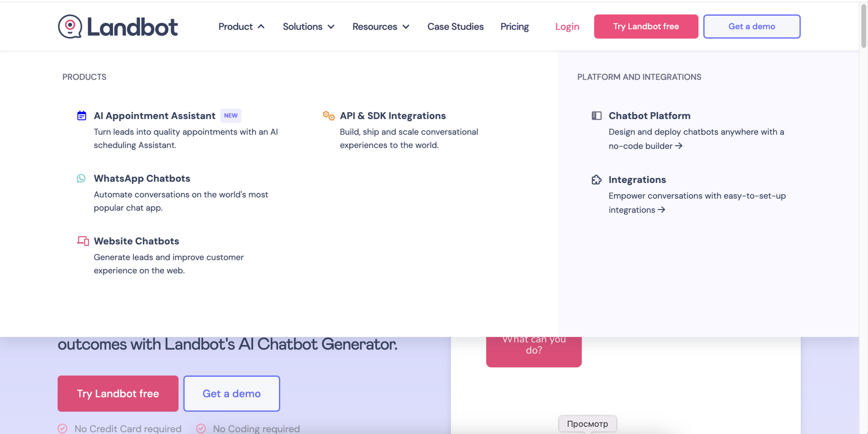Click the calendar icon beside AI Appointment Assistant

(81, 115)
